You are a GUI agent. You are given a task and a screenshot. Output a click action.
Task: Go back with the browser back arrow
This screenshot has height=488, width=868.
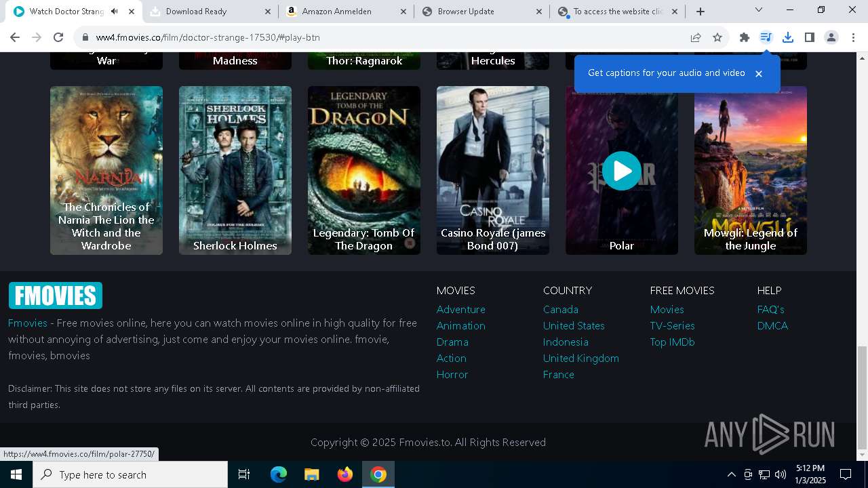pyautogui.click(x=15, y=37)
